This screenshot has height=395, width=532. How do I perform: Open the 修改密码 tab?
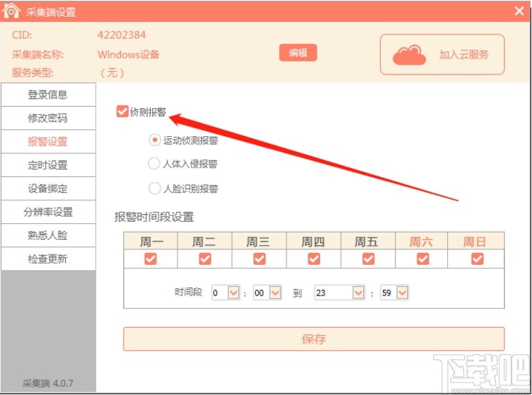(47, 118)
